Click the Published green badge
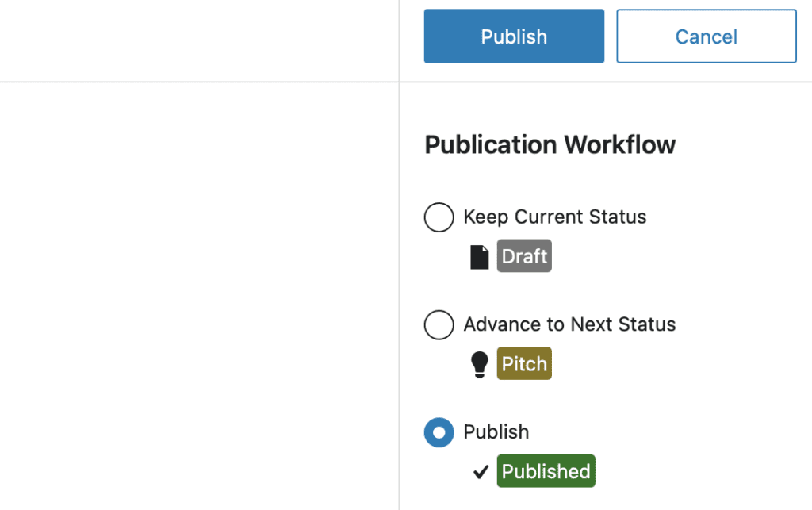The width and height of the screenshot is (812, 510). coord(546,470)
